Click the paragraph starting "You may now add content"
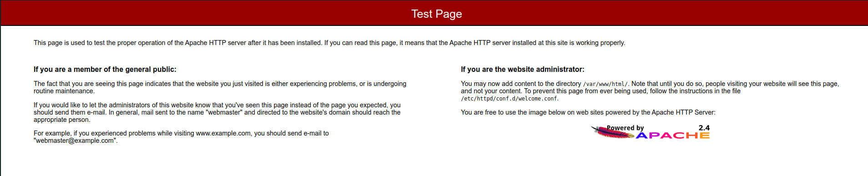The height and width of the screenshot is (176, 868). (x=650, y=91)
